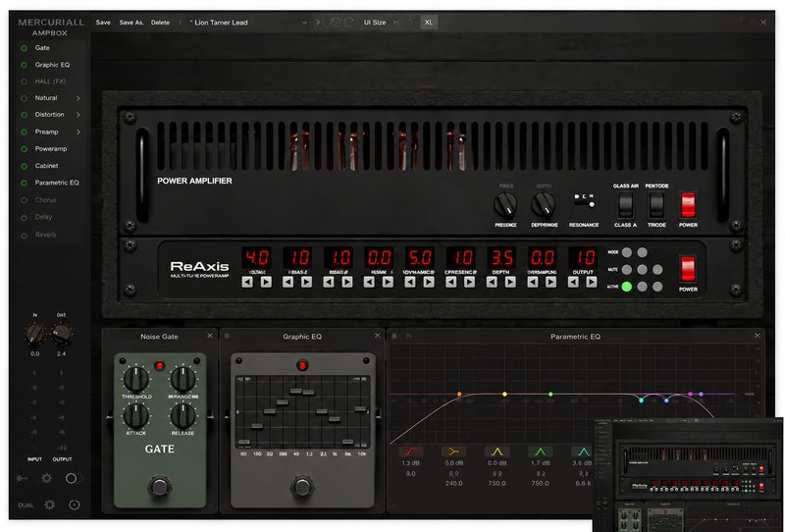Click the orange Parametric EQ band node
785x532 pixels.
pos(459,395)
